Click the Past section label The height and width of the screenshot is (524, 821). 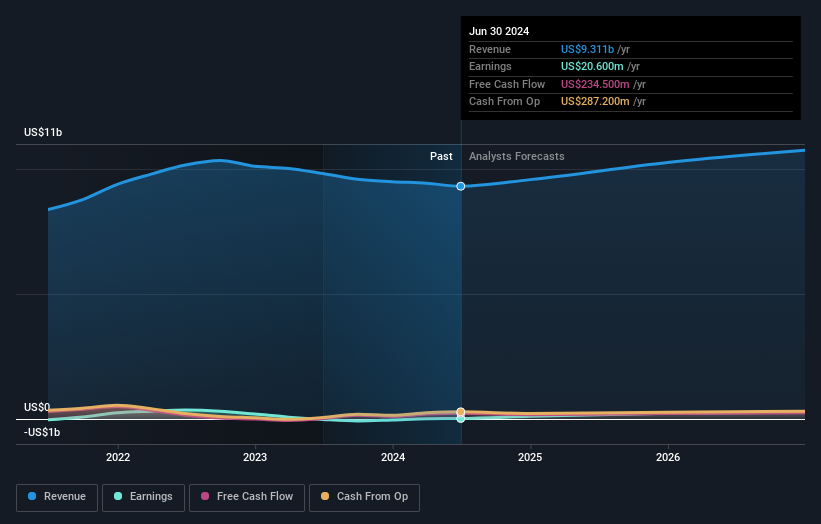pos(441,156)
